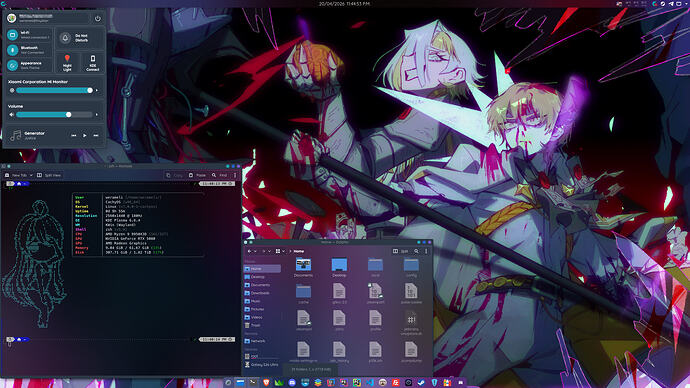Expand volume options arrow
Image resolution: width=690 pixels, height=388 pixels.
pos(97,114)
